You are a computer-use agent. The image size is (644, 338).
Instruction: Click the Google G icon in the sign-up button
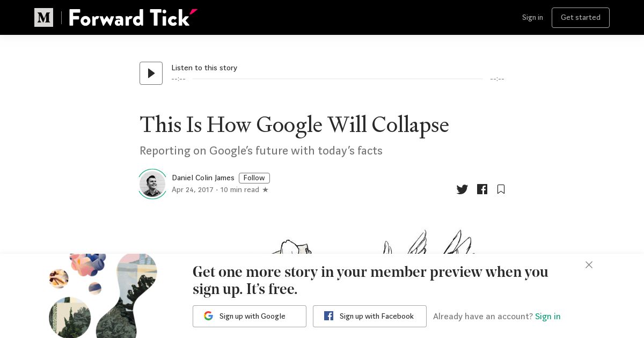[208, 317]
